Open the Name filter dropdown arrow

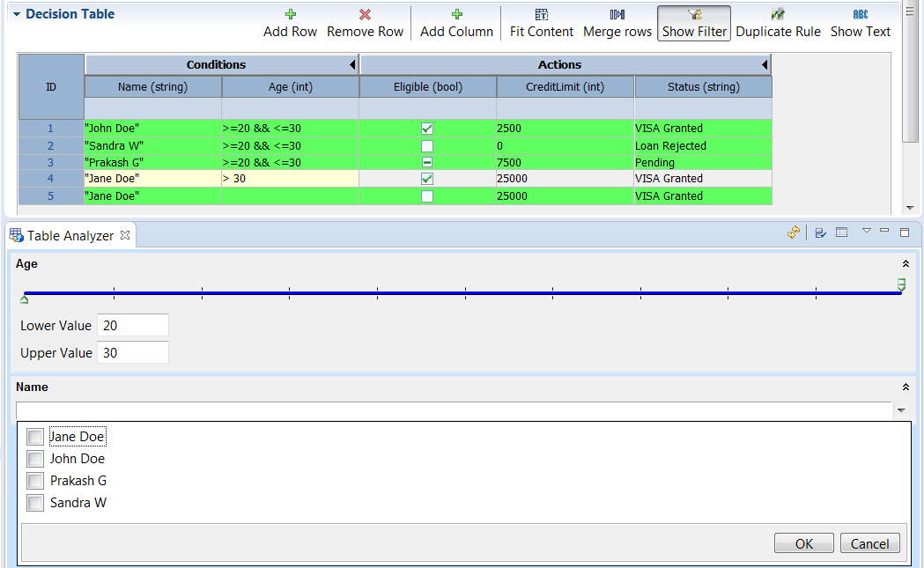901,410
